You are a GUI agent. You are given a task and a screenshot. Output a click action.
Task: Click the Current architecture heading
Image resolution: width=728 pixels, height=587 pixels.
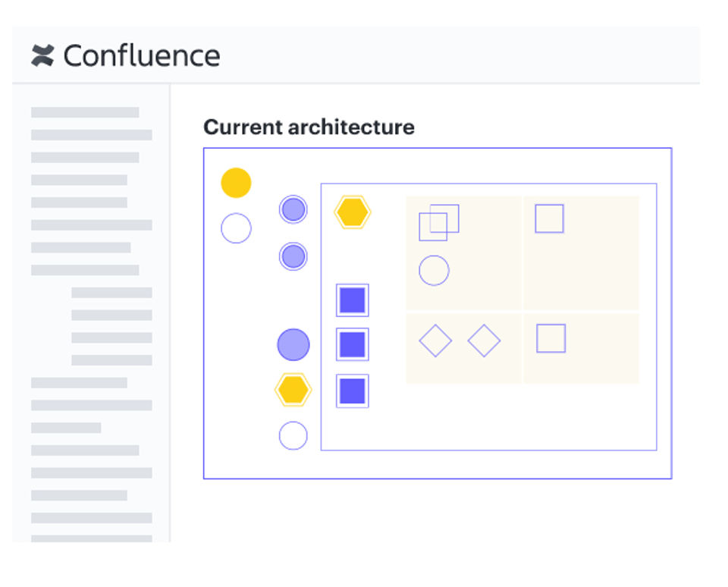click(x=309, y=127)
